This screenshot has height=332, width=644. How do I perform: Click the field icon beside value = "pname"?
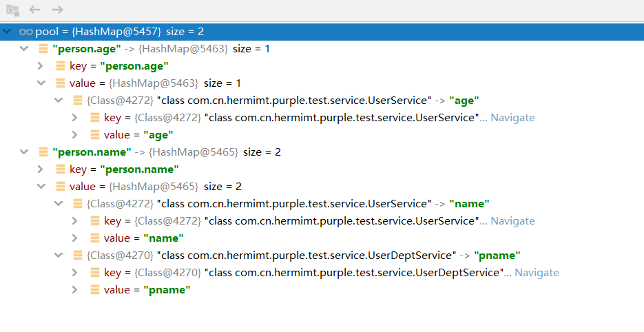click(x=95, y=290)
